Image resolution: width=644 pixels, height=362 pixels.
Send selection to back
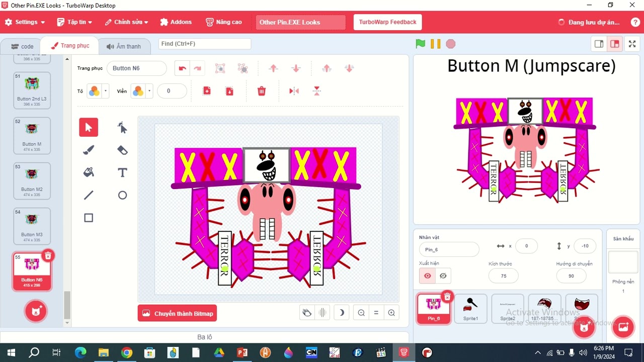(x=349, y=68)
